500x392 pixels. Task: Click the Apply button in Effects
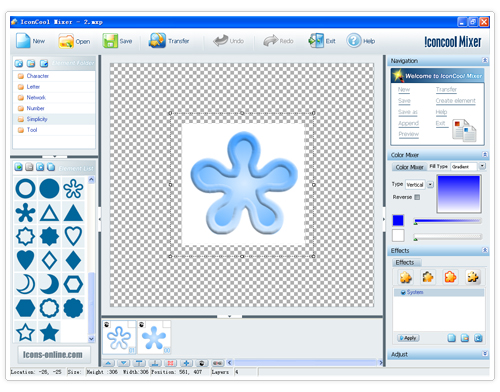[408, 338]
